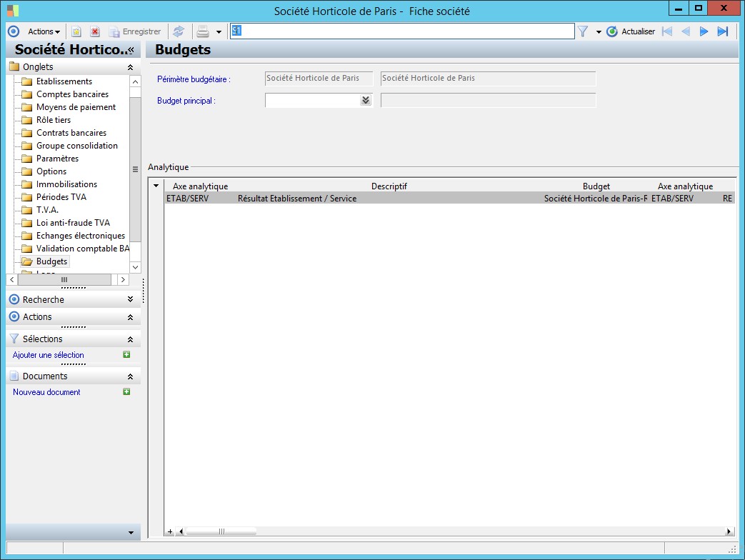
Task: Click the tree horizontal scroll right arrow
Action: click(123, 280)
